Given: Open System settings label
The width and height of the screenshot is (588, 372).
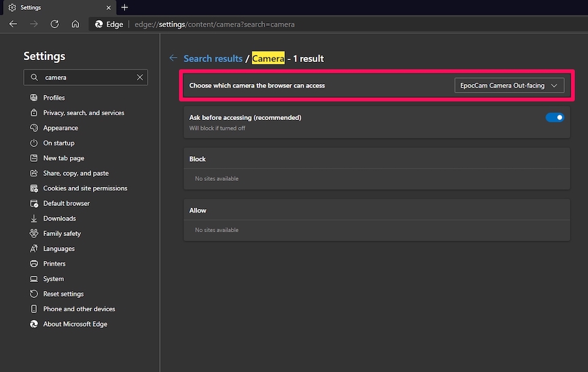Looking at the screenshot, I should pyautogui.click(x=53, y=279).
